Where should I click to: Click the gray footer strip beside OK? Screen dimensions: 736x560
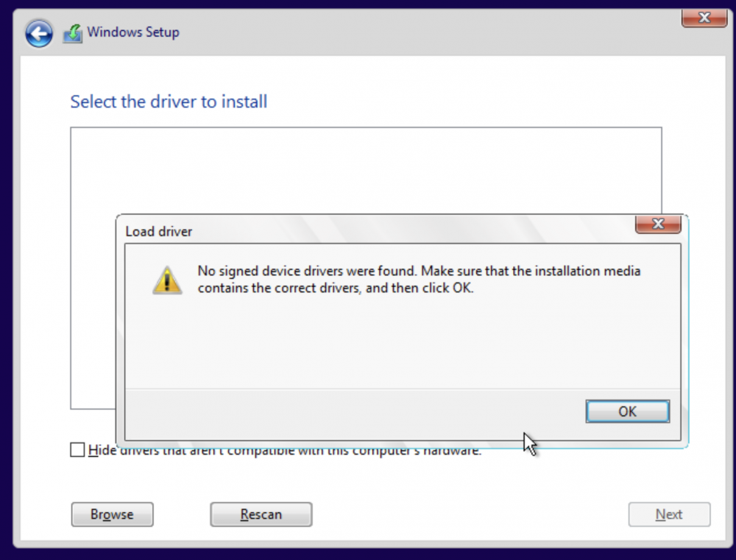(x=352, y=414)
